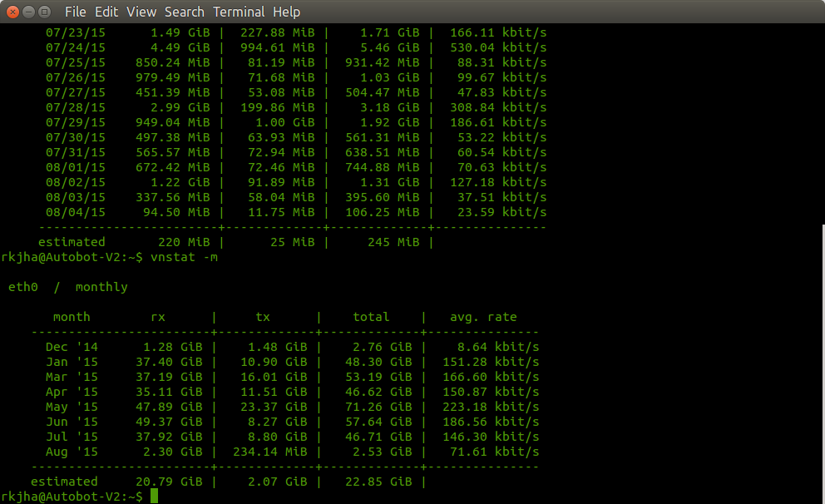The image size is (825, 504).
Task: Open the Help menu
Action: click(x=287, y=12)
